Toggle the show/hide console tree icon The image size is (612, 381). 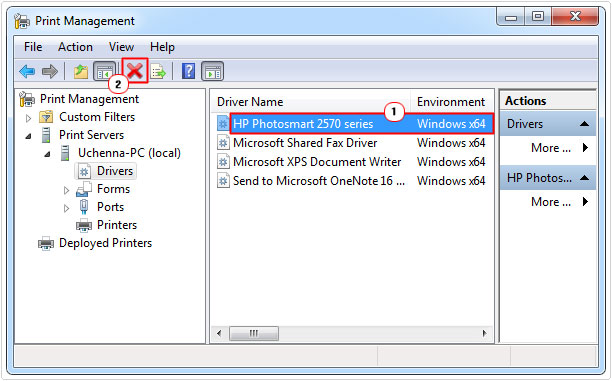coord(105,71)
